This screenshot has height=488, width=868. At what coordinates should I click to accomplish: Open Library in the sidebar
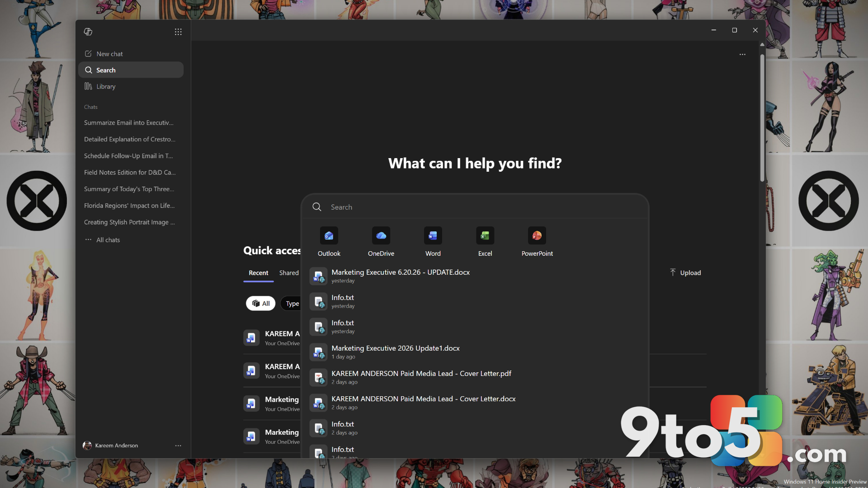[x=131, y=86]
